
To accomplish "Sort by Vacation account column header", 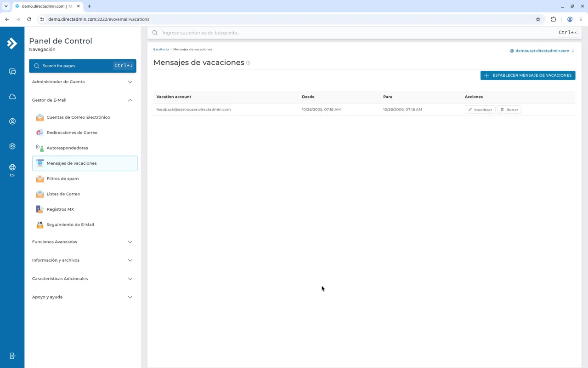I will 174,97.
